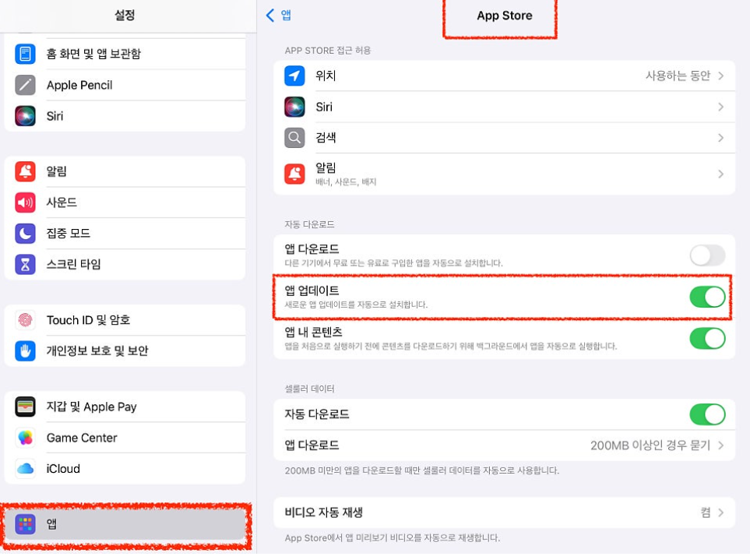
Task: Turn off the 앱 내 콘텐츠 switch
Action: coord(707,339)
